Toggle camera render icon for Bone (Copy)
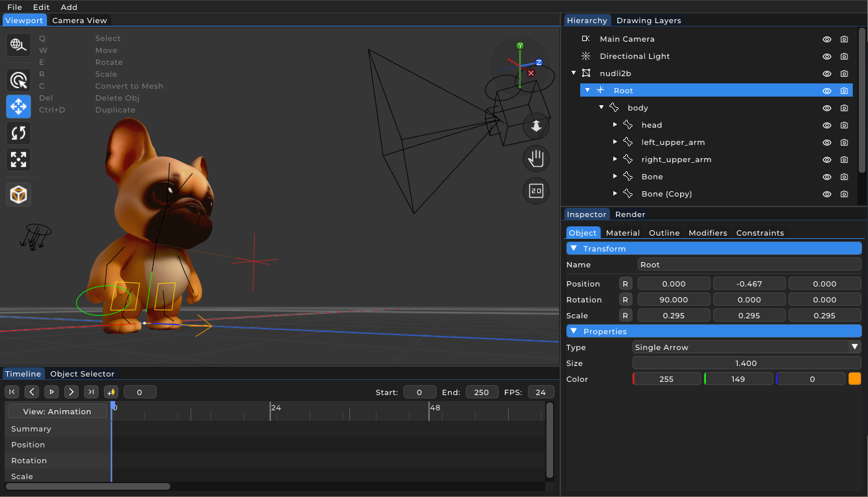 point(844,194)
